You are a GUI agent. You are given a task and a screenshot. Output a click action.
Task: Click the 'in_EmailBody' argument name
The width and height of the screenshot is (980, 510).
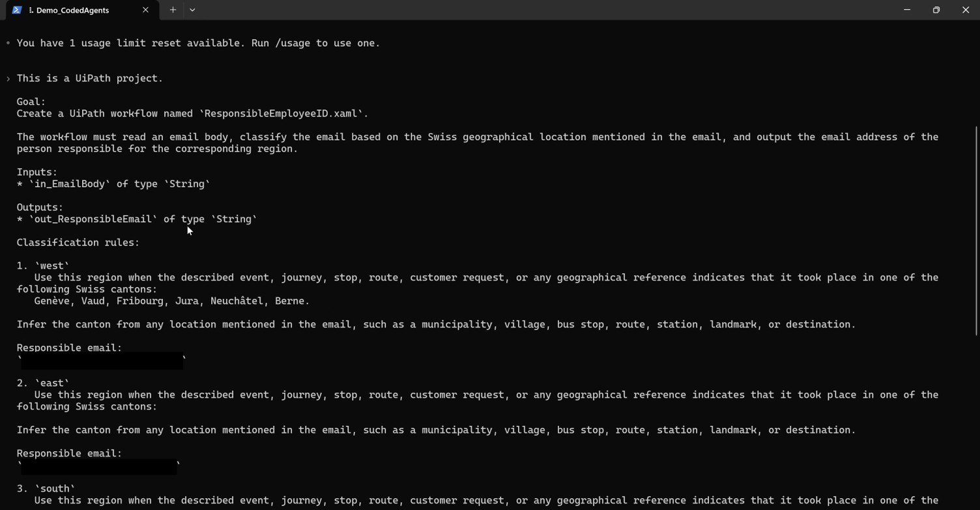pyautogui.click(x=70, y=184)
